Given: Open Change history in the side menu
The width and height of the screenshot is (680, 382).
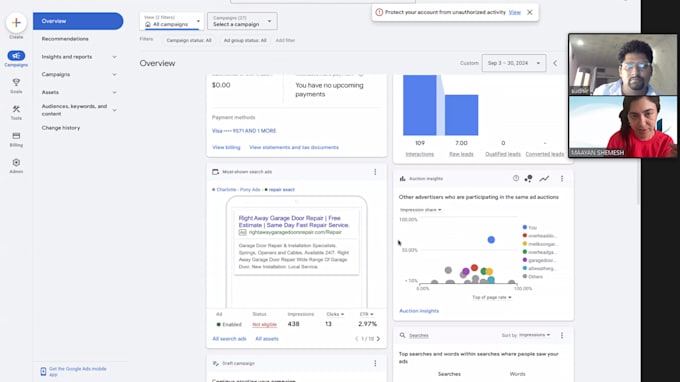Looking at the screenshot, I should coord(61,128).
